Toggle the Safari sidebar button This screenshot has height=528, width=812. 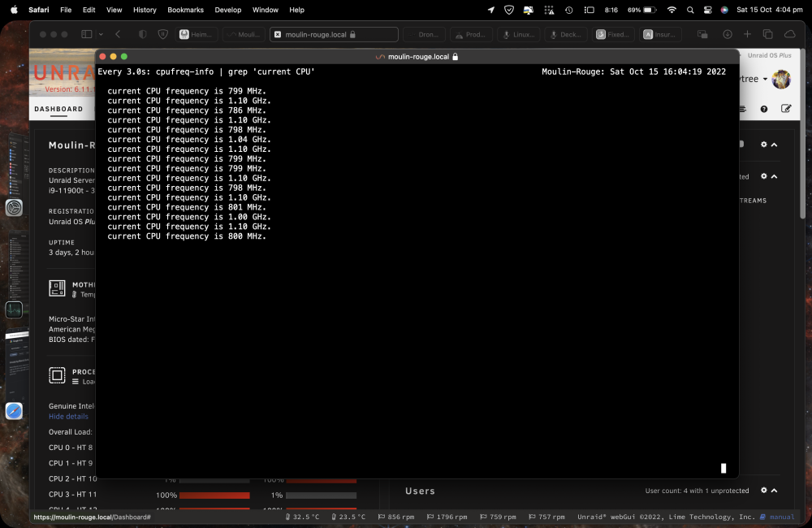click(x=87, y=34)
